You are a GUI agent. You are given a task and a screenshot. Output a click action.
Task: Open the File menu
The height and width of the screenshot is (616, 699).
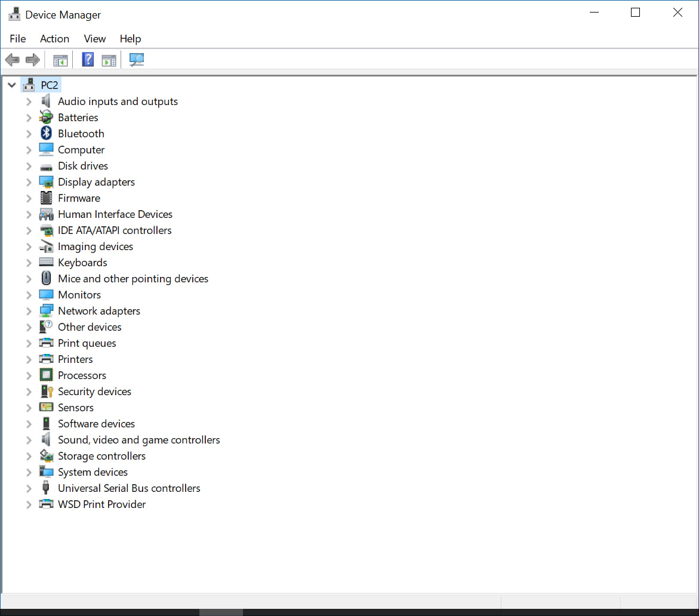click(18, 39)
